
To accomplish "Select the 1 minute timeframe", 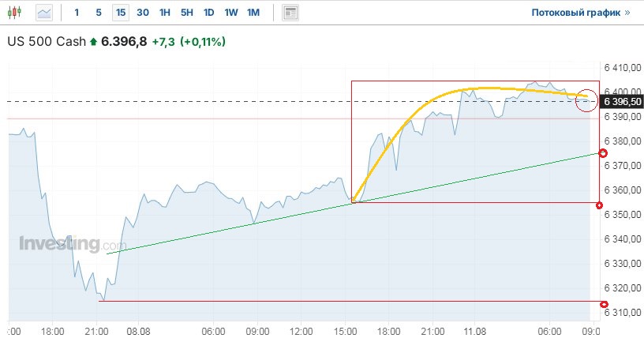I will pos(77,13).
